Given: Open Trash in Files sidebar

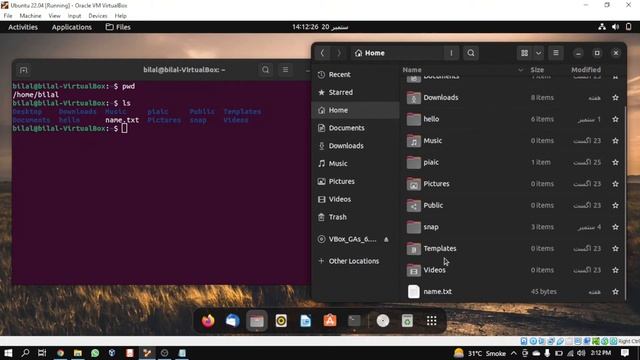Looking at the screenshot, I should tap(355, 217).
